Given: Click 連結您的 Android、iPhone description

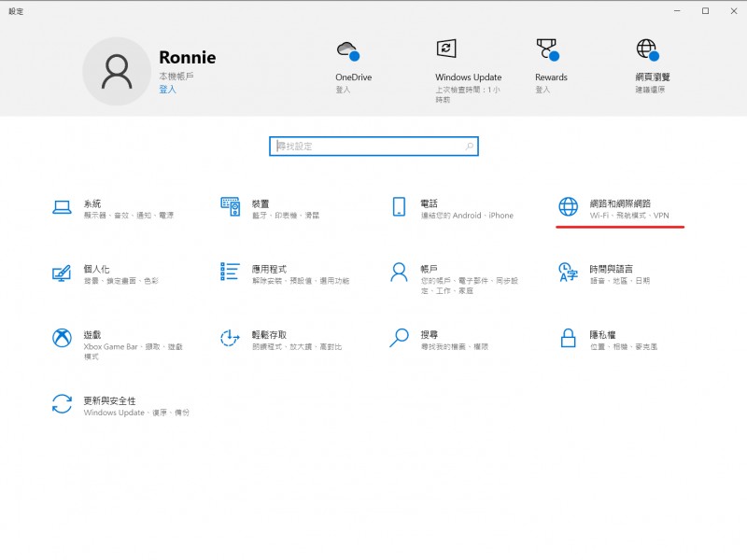Looking at the screenshot, I should pyautogui.click(x=467, y=216).
